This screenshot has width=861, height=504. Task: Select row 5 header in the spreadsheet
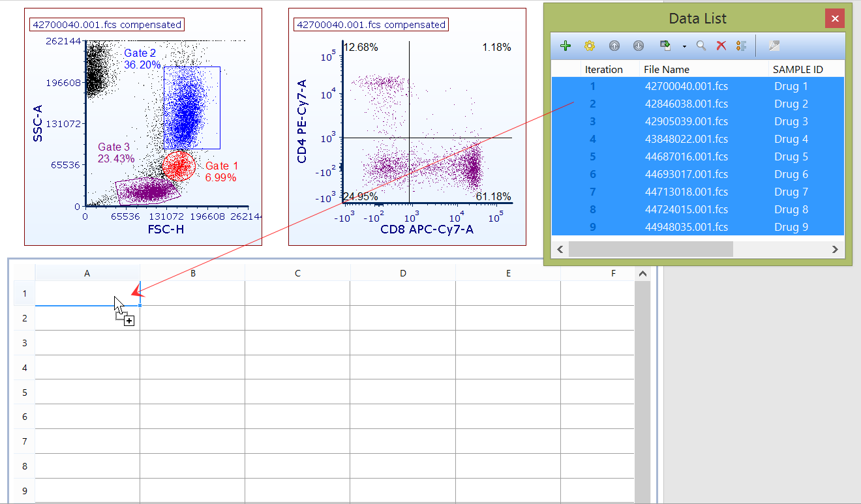[x=25, y=392]
